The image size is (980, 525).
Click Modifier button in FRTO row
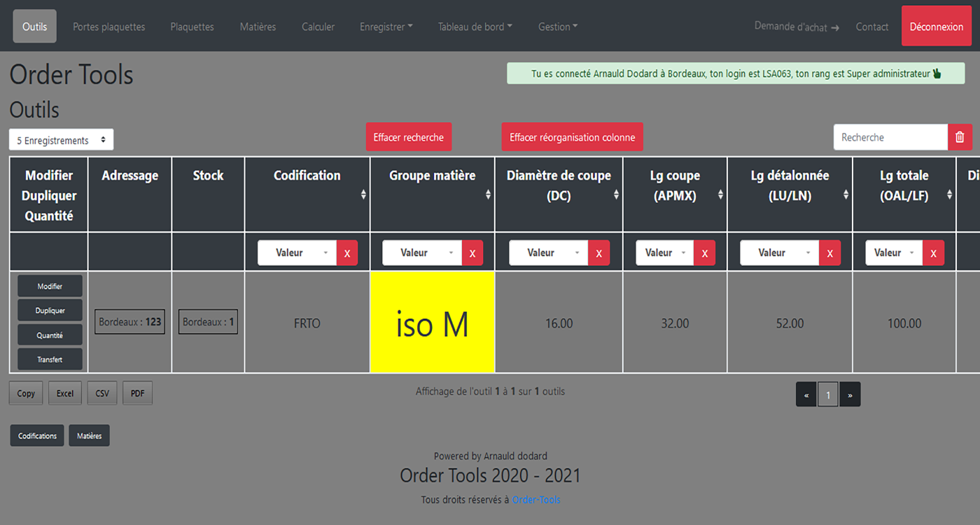pos(50,286)
